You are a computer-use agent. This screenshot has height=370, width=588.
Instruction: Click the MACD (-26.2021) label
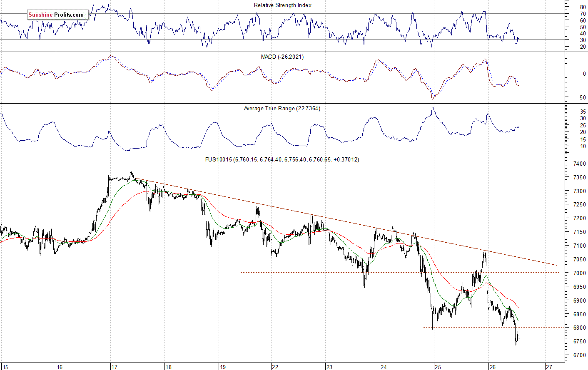(282, 57)
